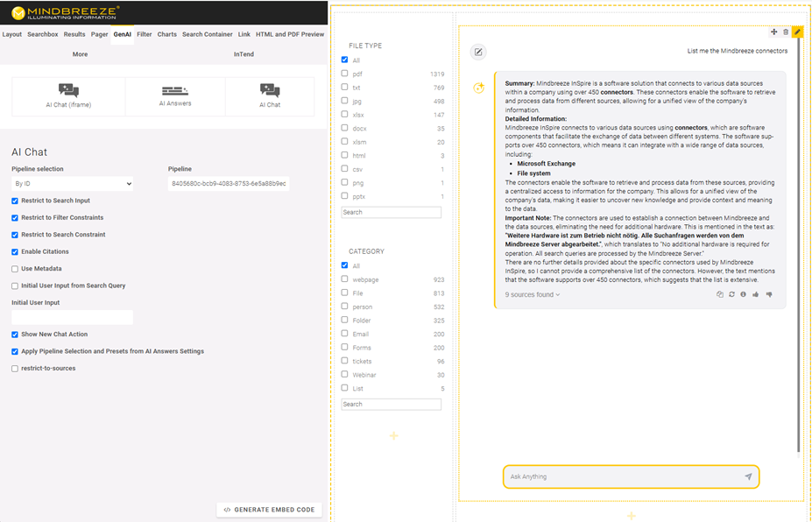This screenshot has width=812, height=522.
Task: Select the AI Answers widget icon
Action: coord(175,91)
